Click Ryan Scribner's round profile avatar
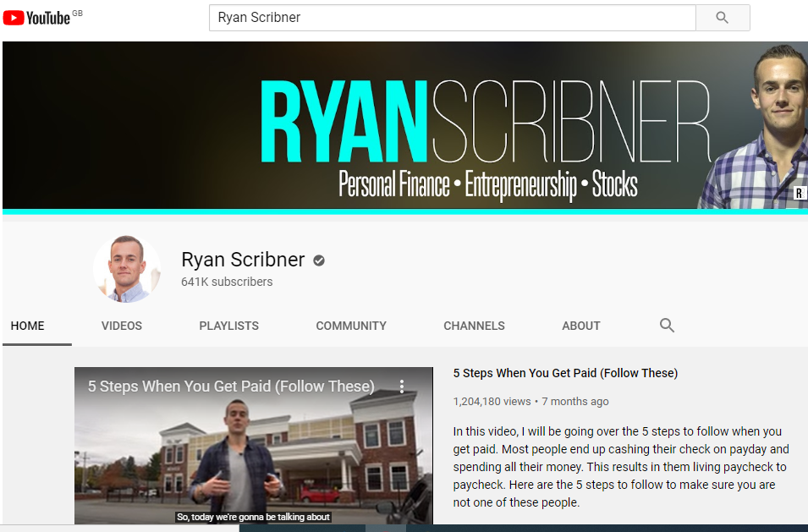 tap(127, 268)
